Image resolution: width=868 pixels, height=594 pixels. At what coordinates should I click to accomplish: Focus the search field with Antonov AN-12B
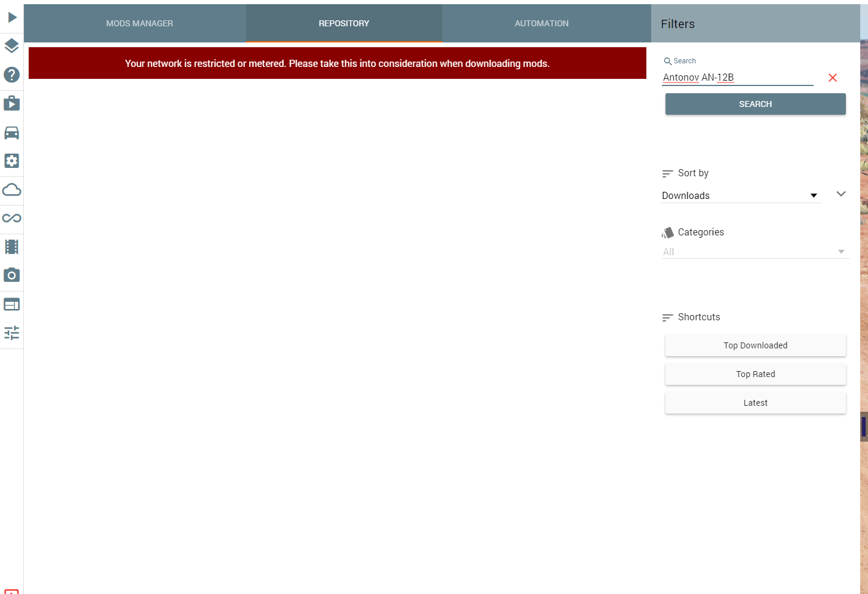(738, 78)
